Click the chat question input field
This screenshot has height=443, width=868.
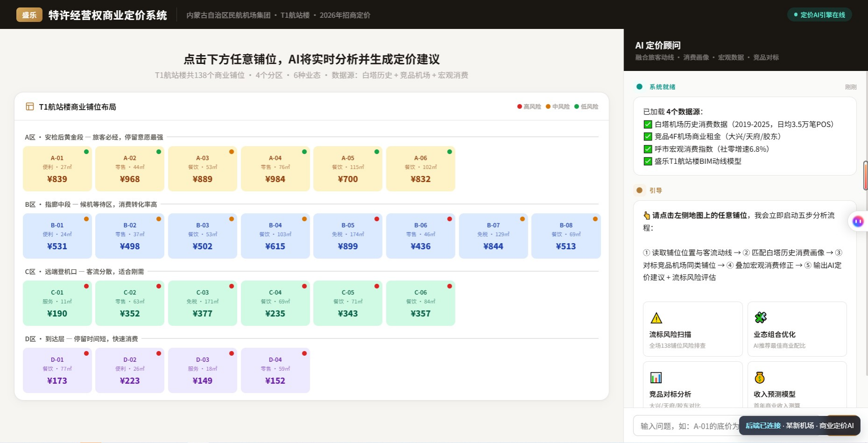pyautogui.click(x=728, y=426)
